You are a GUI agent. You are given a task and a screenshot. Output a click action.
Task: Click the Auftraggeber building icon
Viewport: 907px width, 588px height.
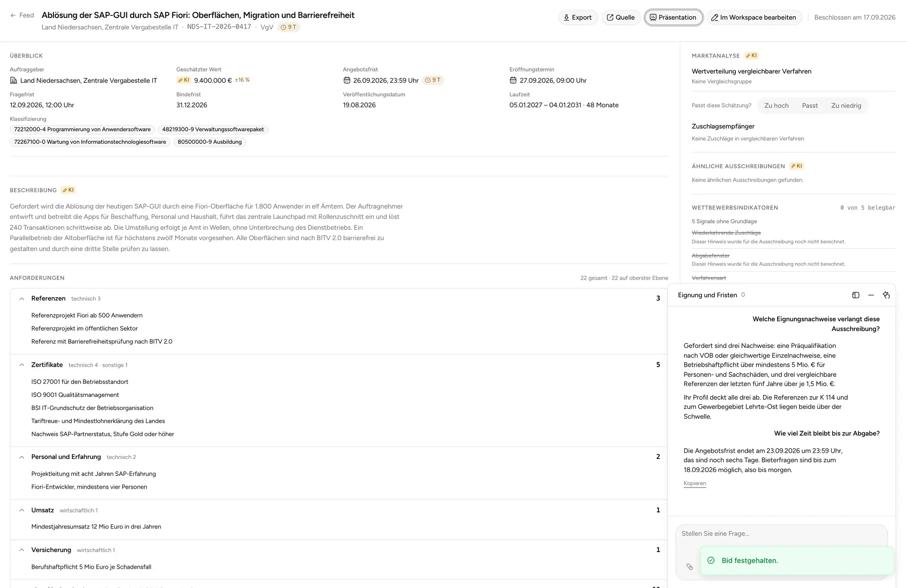click(13, 80)
